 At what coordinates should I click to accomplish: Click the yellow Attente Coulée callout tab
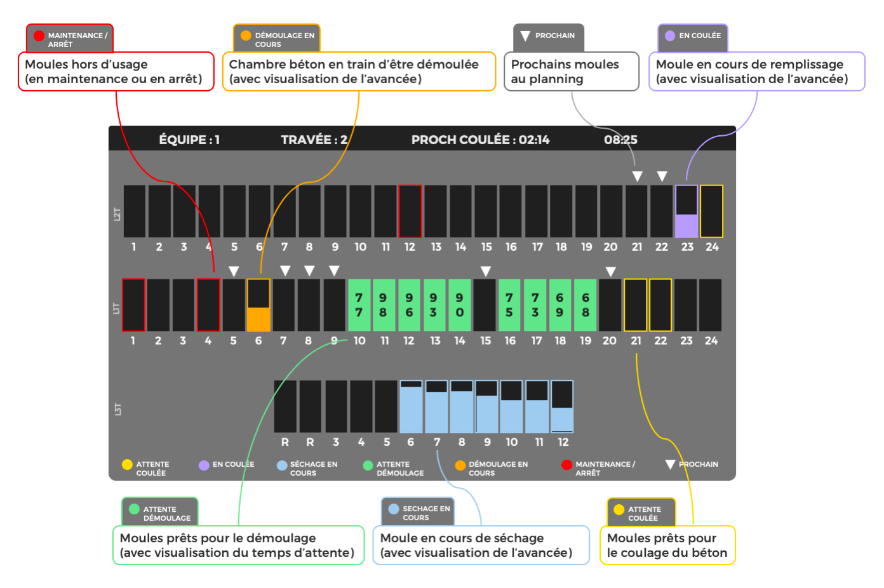(x=641, y=512)
